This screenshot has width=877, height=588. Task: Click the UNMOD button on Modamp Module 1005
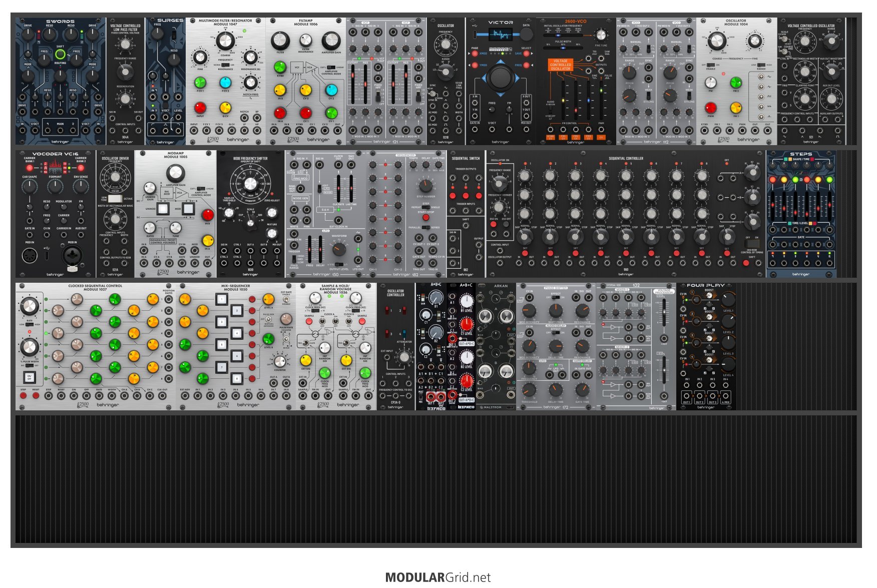click(163, 209)
